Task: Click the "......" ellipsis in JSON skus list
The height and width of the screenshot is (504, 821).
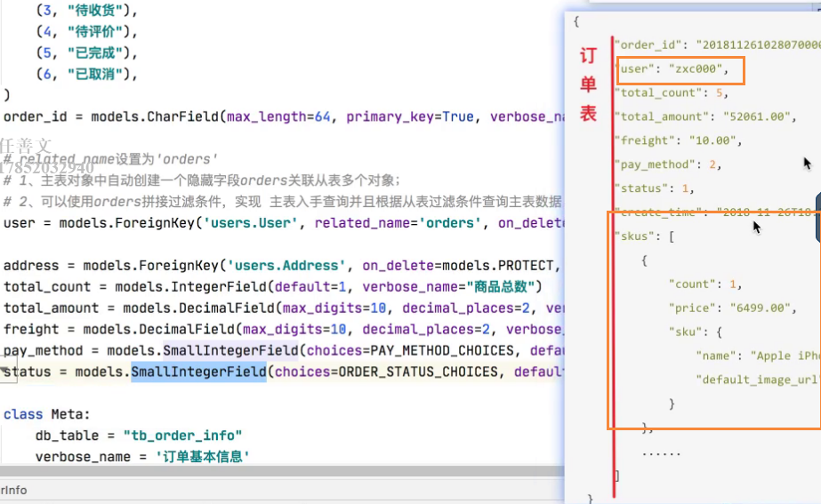Action: point(661,453)
